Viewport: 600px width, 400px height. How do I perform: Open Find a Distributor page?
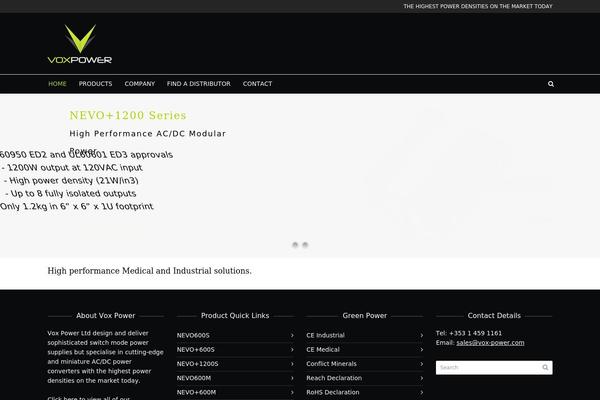(198, 84)
